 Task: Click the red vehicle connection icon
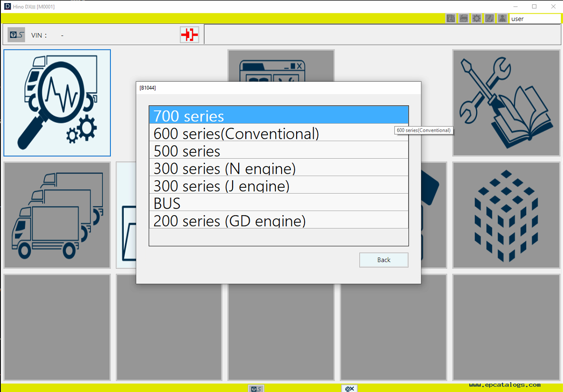(x=190, y=35)
